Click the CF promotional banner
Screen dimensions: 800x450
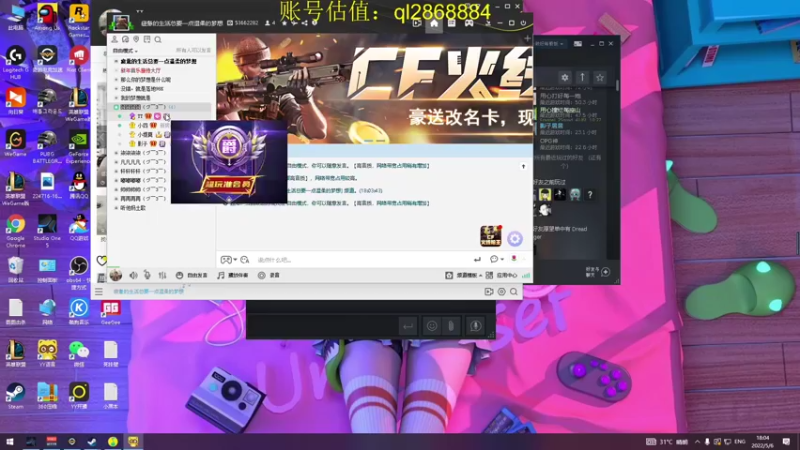374,88
